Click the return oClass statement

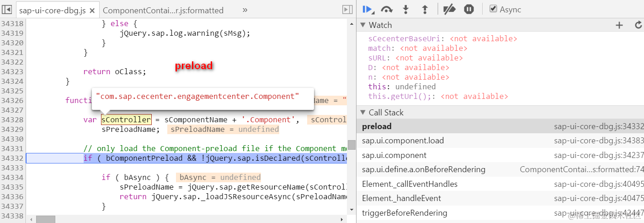tap(115, 72)
